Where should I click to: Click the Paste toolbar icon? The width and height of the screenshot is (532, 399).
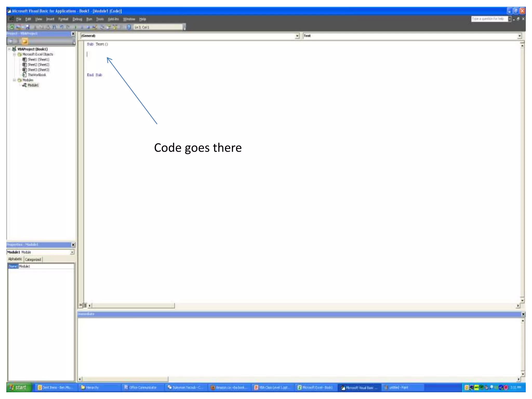[48, 27]
